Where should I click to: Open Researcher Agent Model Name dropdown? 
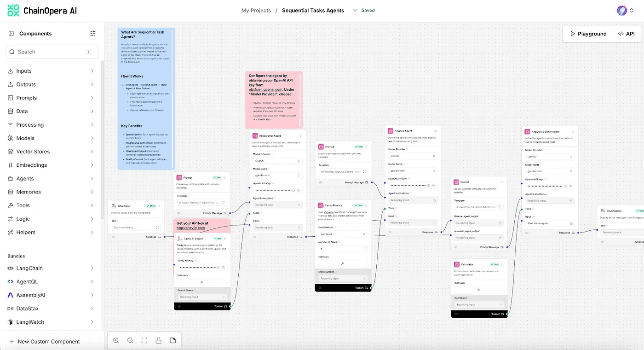[277, 175]
